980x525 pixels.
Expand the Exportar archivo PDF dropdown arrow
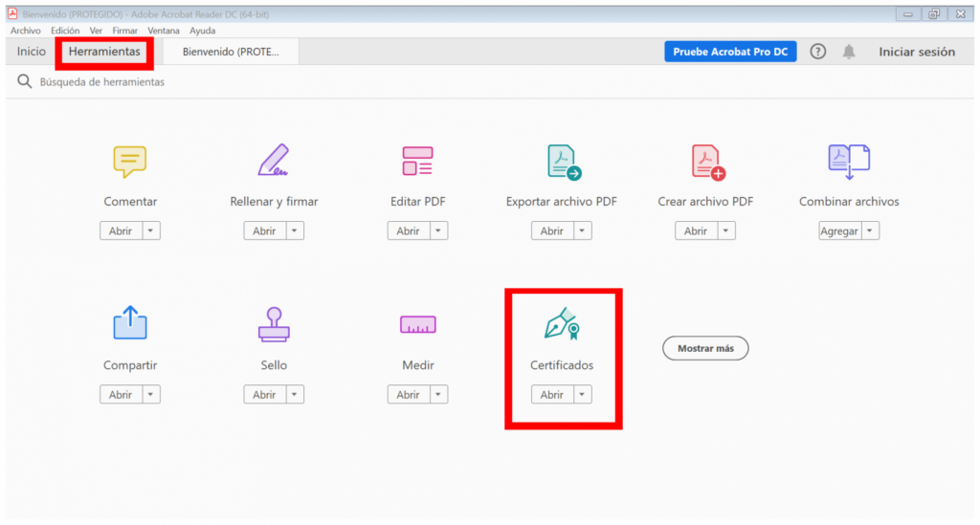[582, 231]
